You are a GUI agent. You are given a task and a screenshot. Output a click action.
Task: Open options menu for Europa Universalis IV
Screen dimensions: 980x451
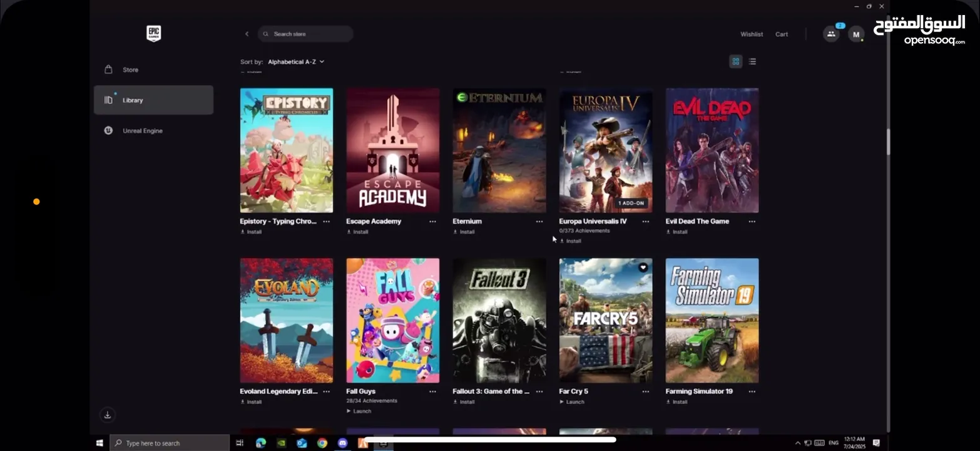[x=646, y=222]
